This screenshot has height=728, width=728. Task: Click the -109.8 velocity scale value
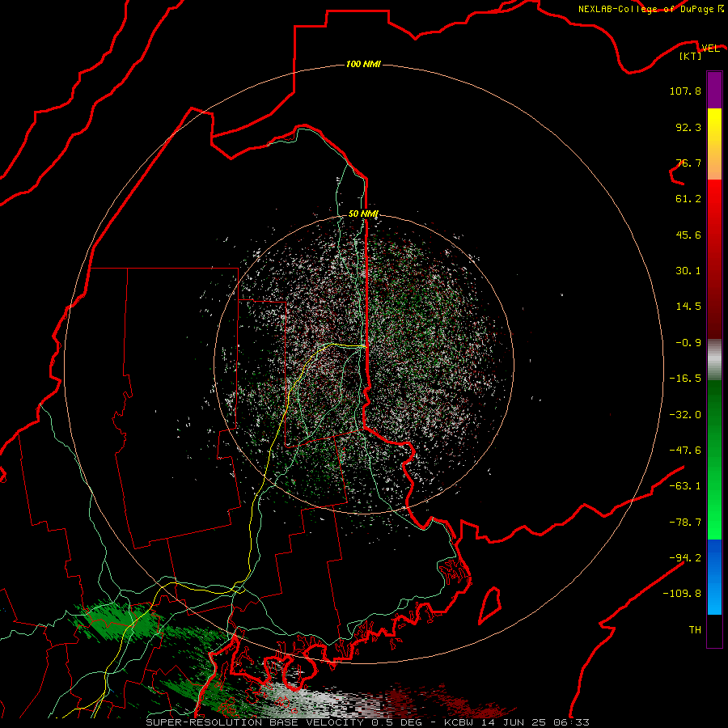tap(682, 594)
